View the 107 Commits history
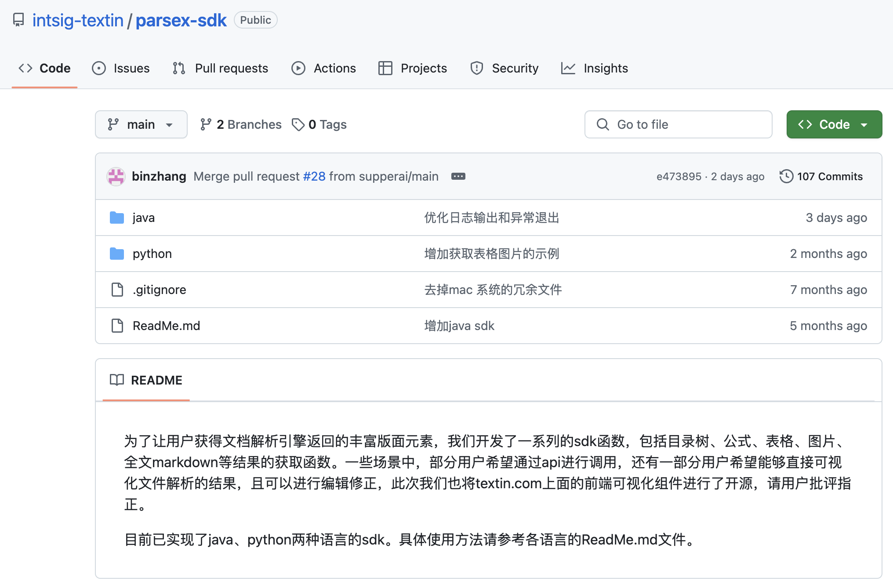 (821, 176)
